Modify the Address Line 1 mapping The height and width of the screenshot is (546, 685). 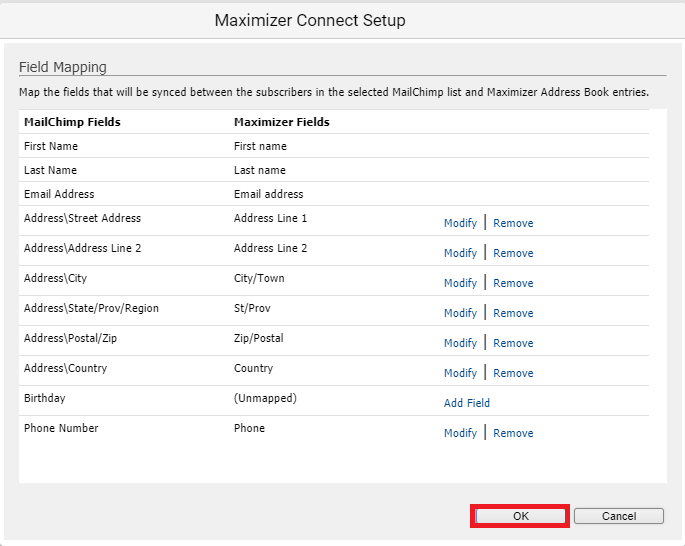point(460,223)
